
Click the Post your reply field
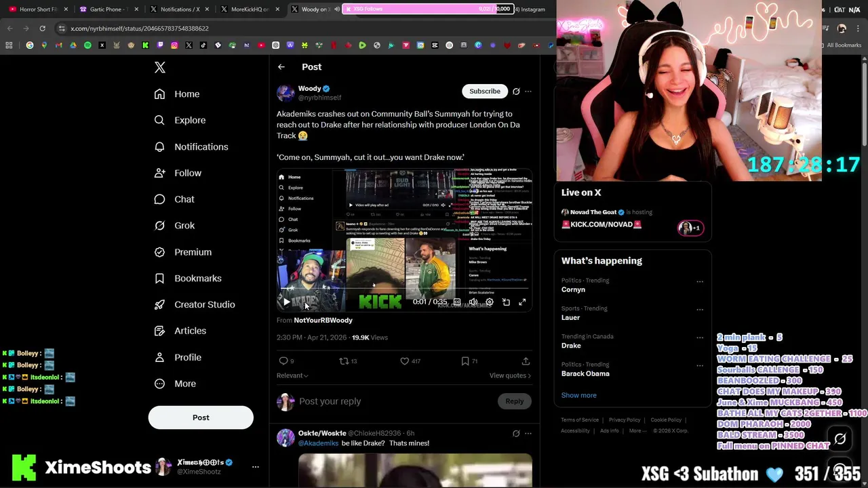click(x=397, y=401)
